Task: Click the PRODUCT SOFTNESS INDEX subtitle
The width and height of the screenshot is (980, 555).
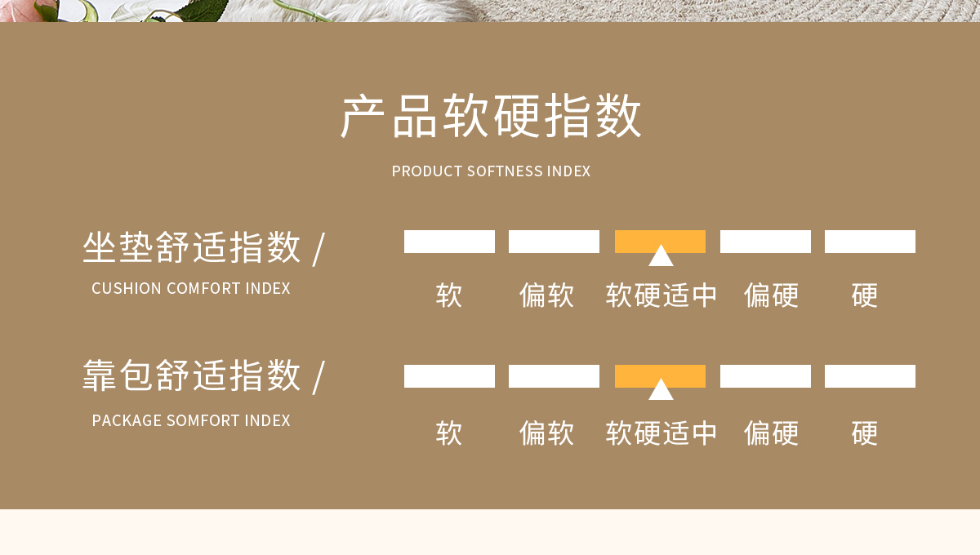Action: pyautogui.click(x=491, y=171)
